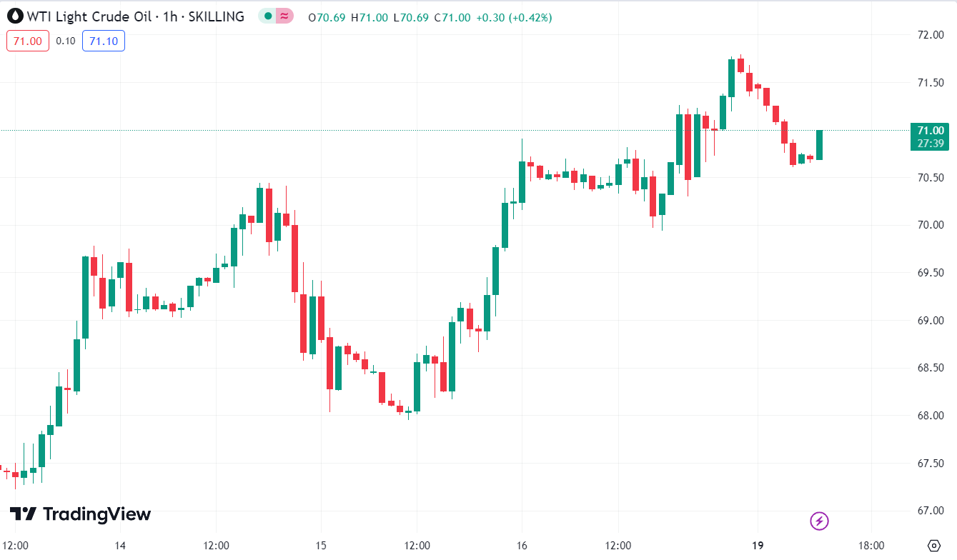This screenshot has height=560, width=957.
Task: Click the date 16 time axis label
Action: coord(522,546)
